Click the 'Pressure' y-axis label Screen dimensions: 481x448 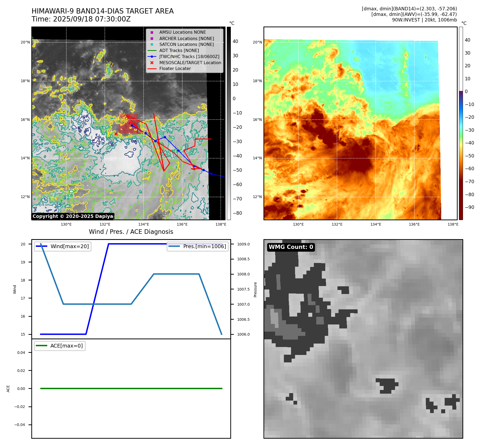(x=255, y=289)
